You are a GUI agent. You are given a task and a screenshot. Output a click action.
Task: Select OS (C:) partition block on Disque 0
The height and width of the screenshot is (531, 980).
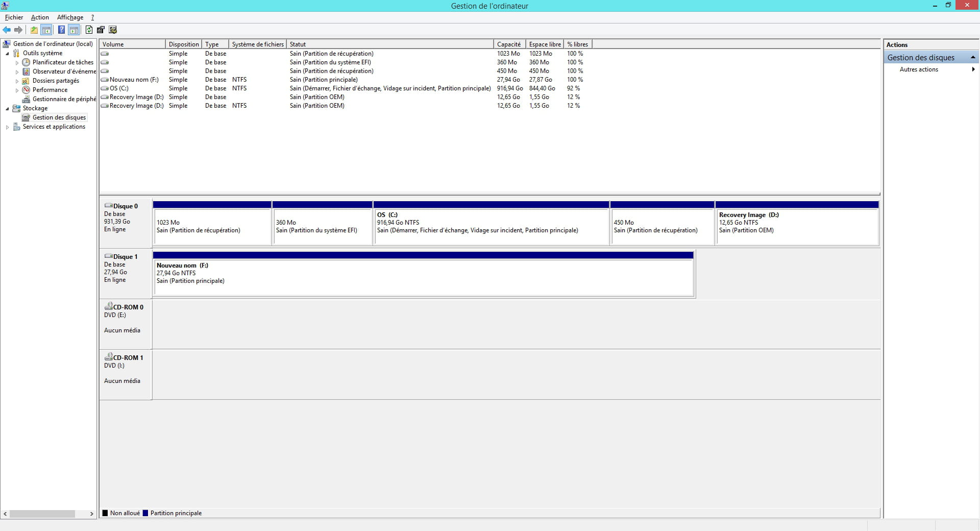click(x=491, y=223)
